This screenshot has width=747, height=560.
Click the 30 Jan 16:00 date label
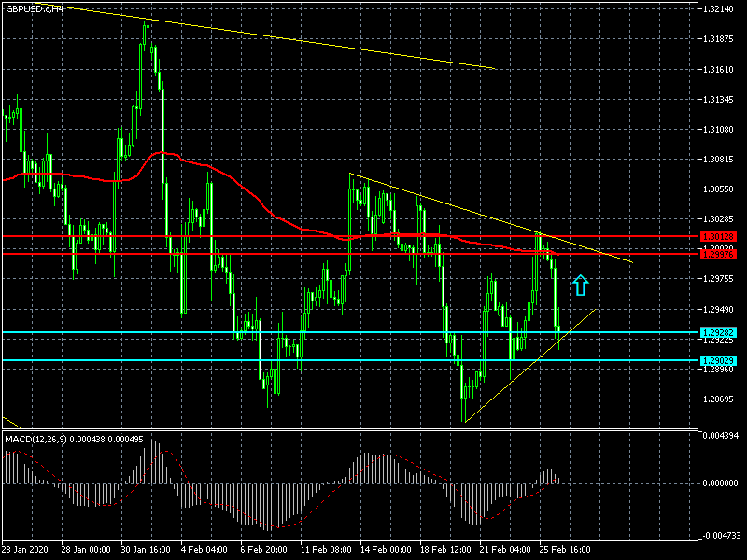tap(146, 549)
